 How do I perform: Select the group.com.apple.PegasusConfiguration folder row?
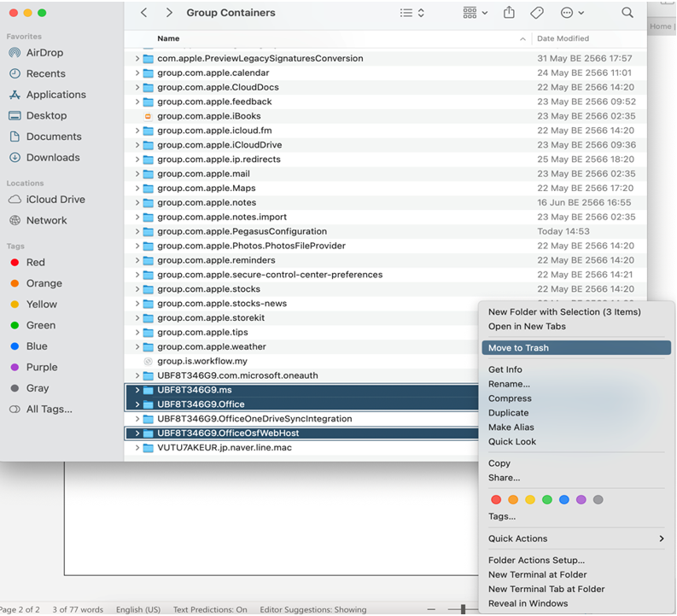pyautogui.click(x=242, y=231)
